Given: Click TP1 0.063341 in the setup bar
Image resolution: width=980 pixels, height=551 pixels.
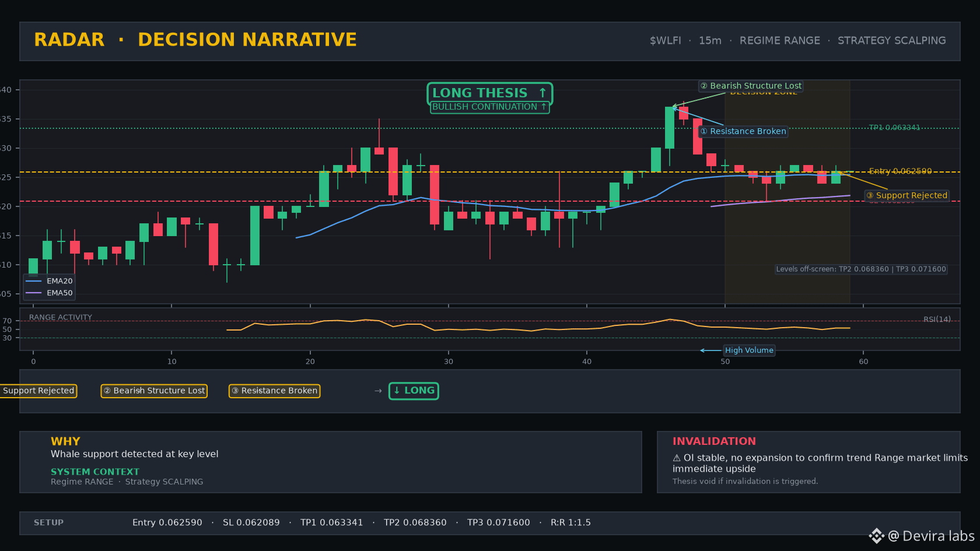Looking at the screenshot, I should coord(332,523).
